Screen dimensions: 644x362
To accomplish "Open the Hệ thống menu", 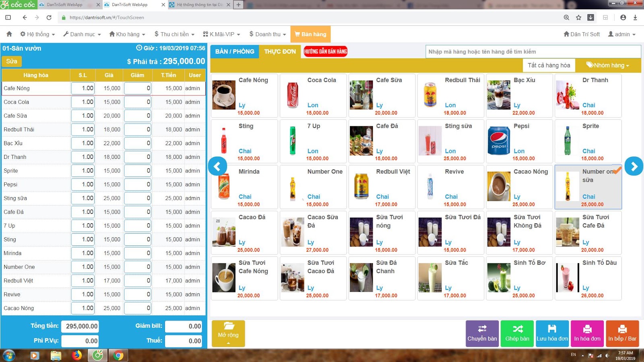I will (x=37, y=34).
